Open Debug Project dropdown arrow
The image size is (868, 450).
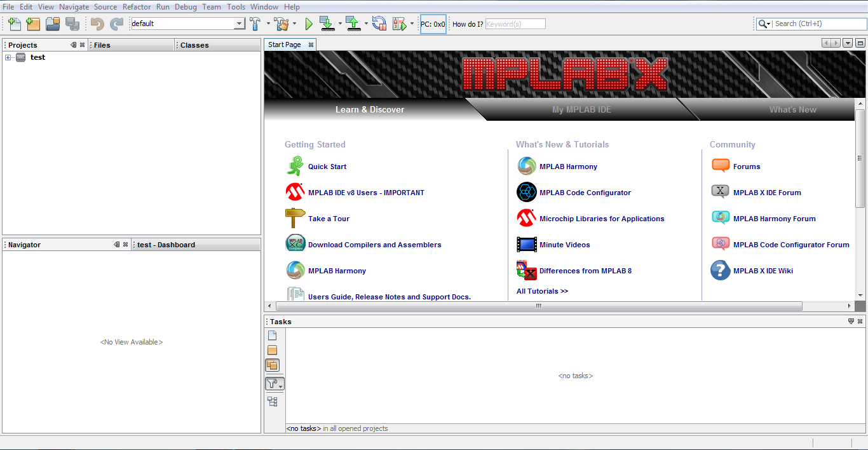click(412, 24)
